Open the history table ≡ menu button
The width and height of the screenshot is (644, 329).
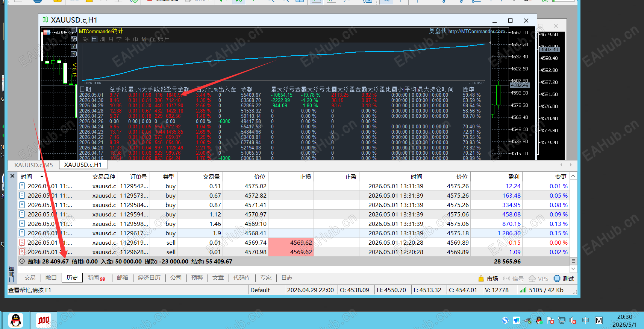click(x=573, y=261)
